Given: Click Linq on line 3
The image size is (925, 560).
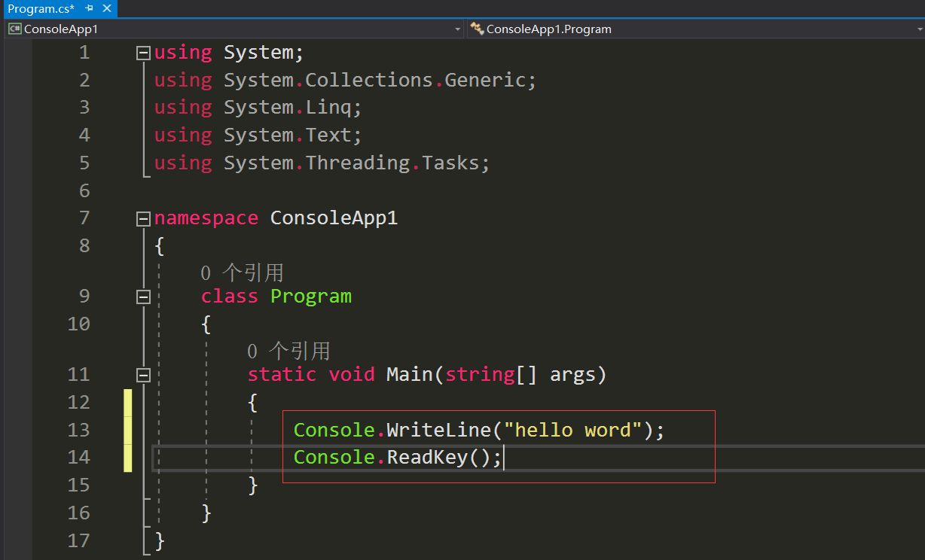Looking at the screenshot, I should click(x=328, y=108).
